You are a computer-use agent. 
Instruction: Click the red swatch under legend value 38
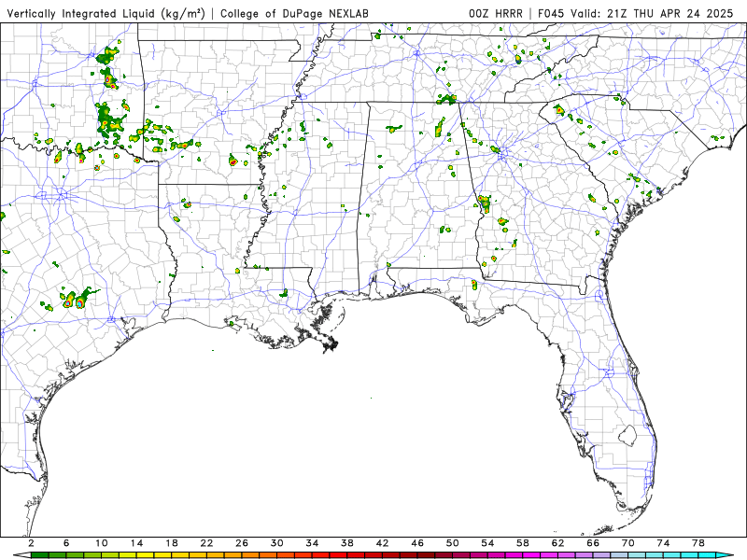[356, 555]
